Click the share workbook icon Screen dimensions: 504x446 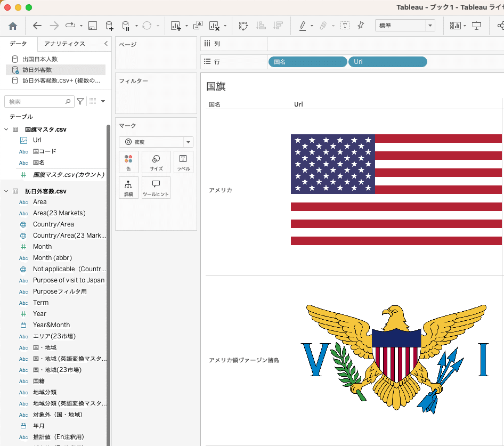(x=500, y=26)
